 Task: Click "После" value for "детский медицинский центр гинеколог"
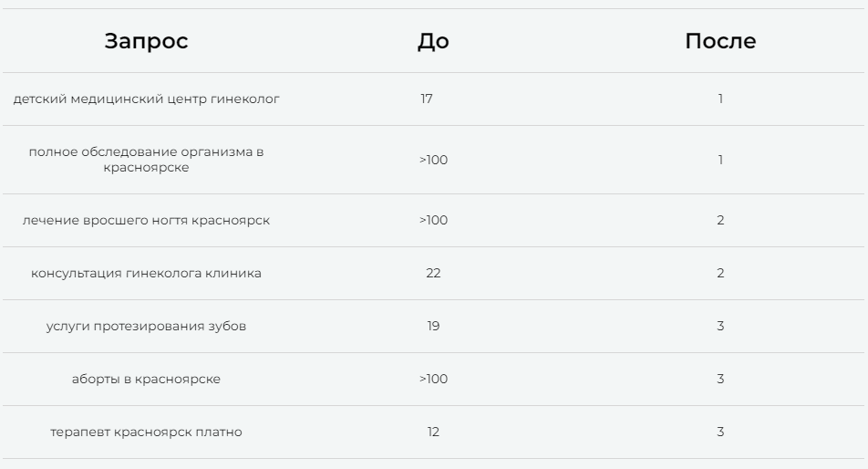coord(720,99)
